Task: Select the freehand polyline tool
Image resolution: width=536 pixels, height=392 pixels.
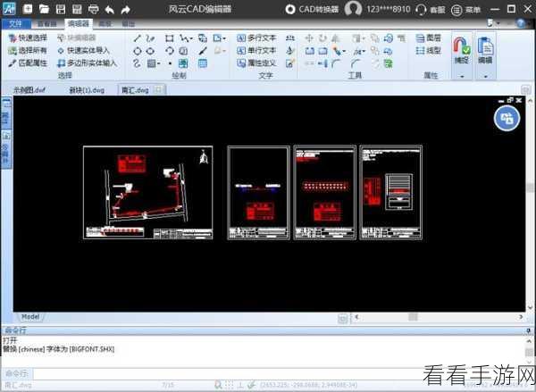Action: point(150,38)
